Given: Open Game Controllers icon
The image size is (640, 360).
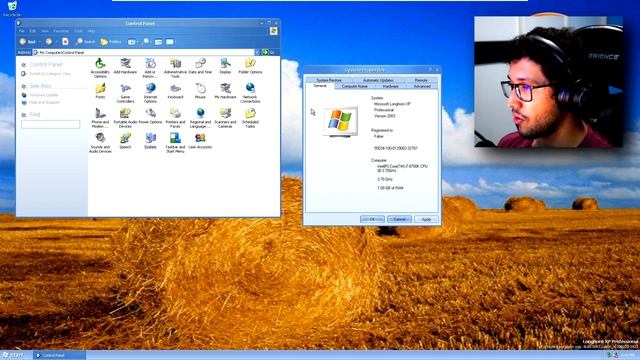Looking at the screenshot, I should [x=125, y=93].
